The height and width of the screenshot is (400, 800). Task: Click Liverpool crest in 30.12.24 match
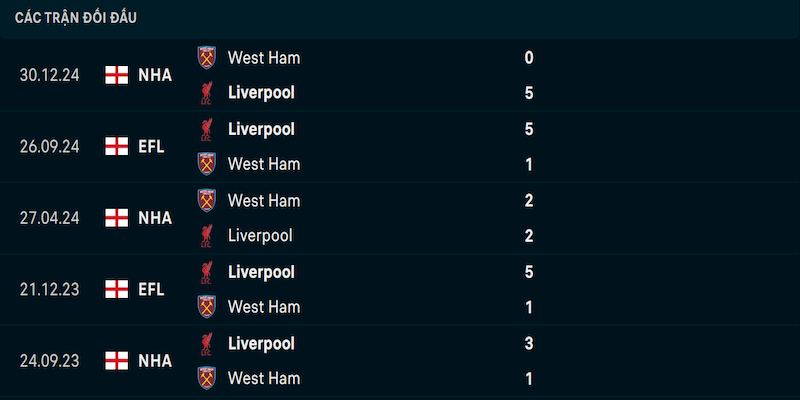207,93
